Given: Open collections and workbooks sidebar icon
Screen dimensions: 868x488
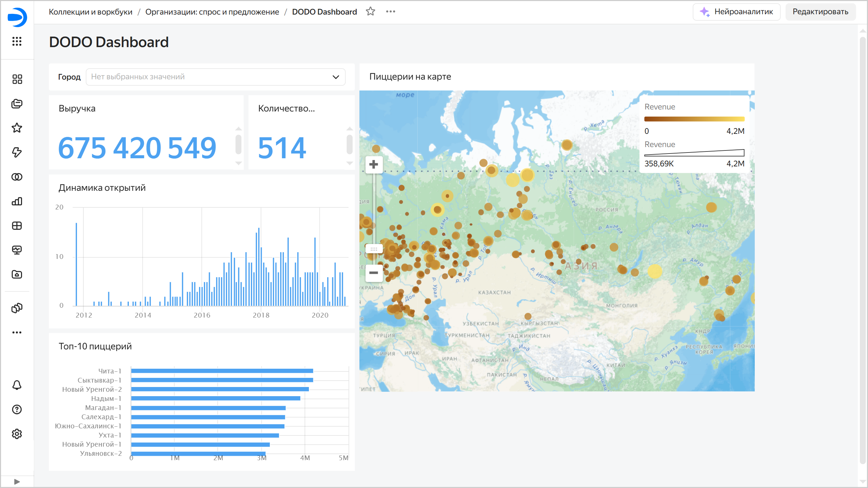Looking at the screenshot, I should coord(17,104).
